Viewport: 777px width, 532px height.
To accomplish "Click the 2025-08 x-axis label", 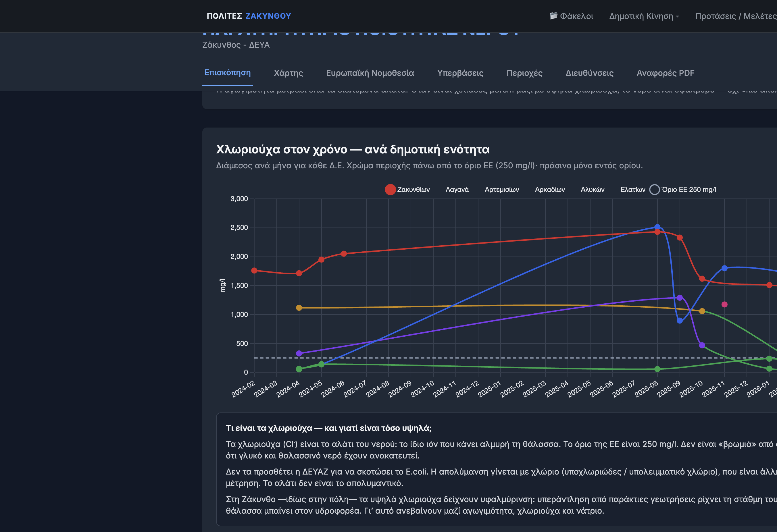I will point(647,389).
